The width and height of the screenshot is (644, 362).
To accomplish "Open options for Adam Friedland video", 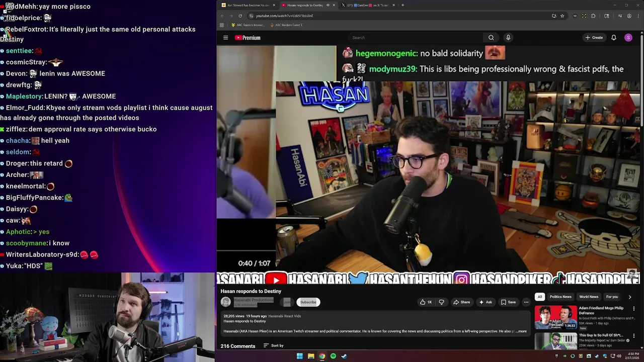I will click(x=634, y=309).
